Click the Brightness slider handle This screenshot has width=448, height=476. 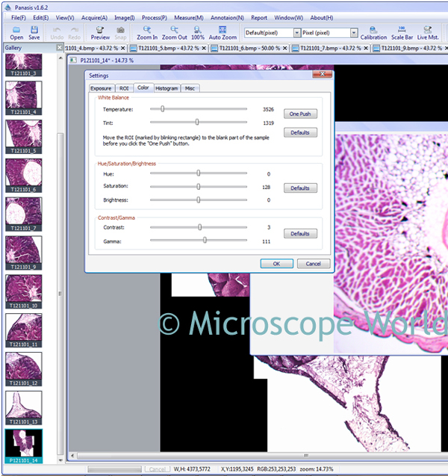pyautogui.click(x=199, y=200)
